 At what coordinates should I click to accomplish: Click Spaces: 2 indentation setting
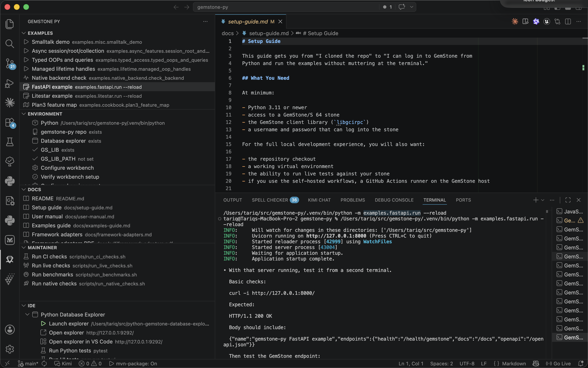(x=441, y=364)
